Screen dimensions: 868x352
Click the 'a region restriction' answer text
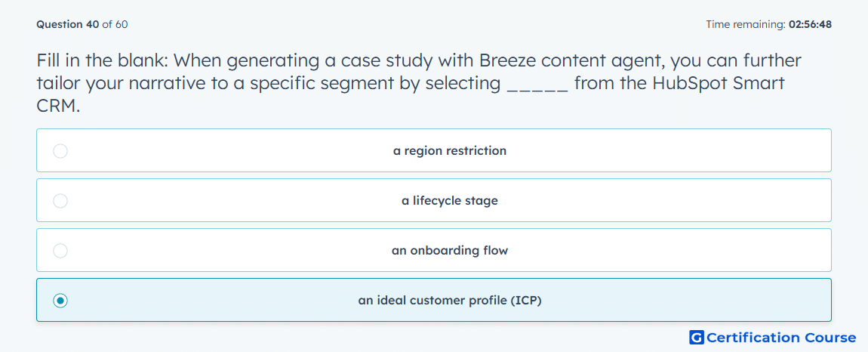[x=450, y=151]
